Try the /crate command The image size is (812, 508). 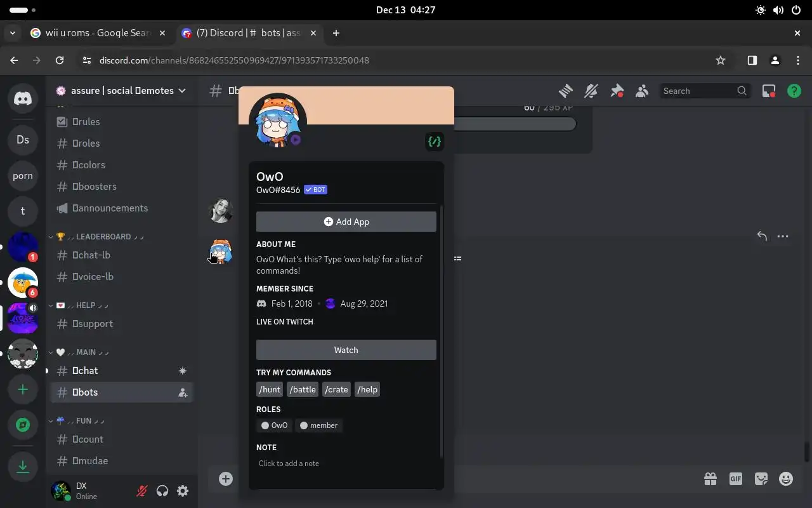336,389
